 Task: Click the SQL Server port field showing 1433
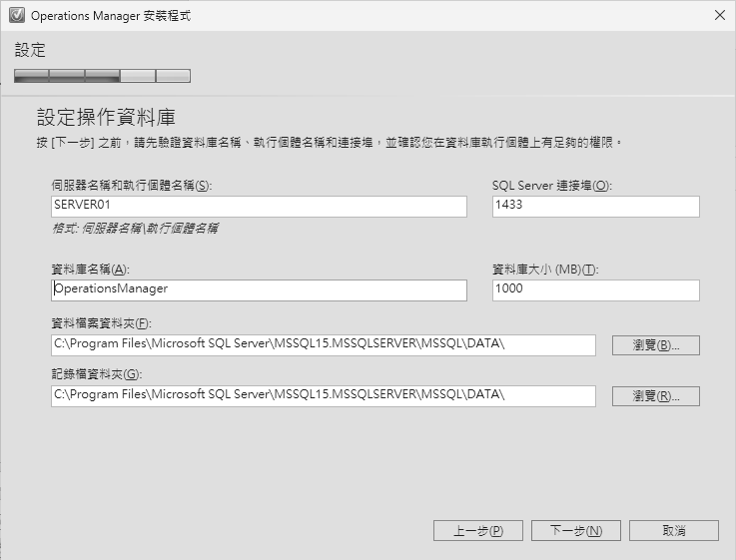click(x=595, y=207)
